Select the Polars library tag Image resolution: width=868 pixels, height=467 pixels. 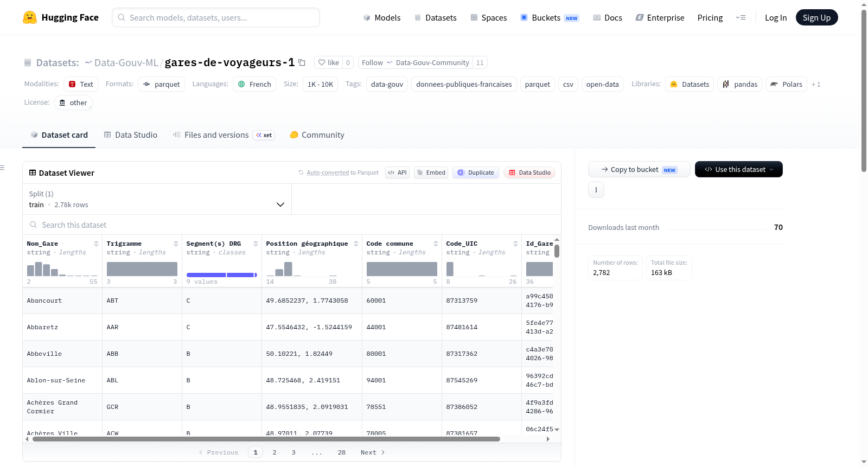click(x=786, y=84)
